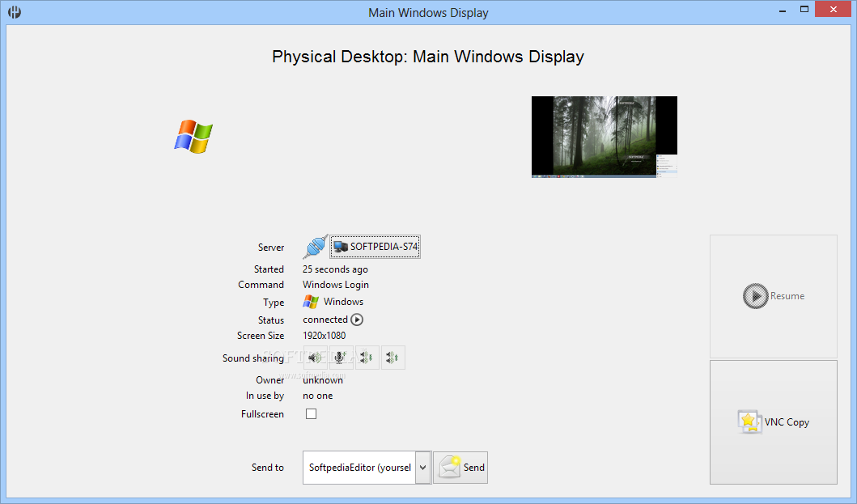
Task: Enable the Fullscreen checkbox
Action: point(311,414)
